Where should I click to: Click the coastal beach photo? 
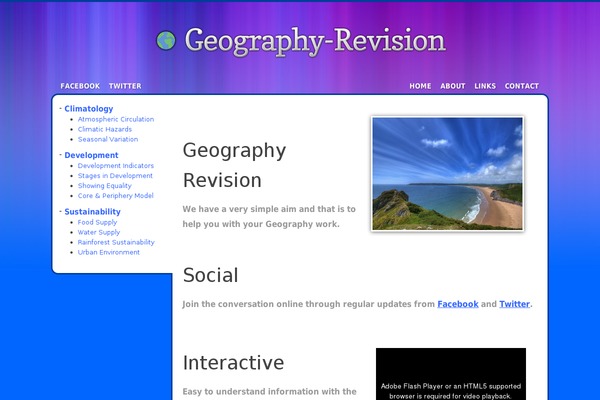[x=447, y=173]
